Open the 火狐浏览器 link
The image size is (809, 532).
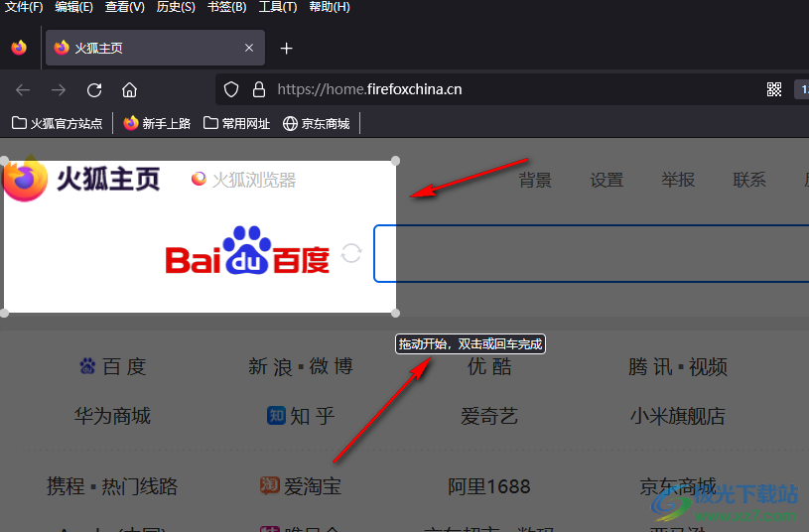coord(243,180)
